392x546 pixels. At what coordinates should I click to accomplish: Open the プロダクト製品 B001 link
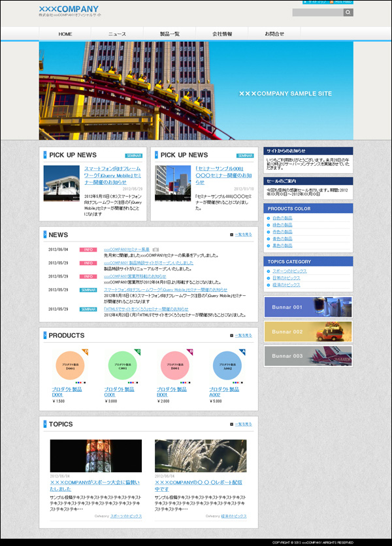(171, 392)
